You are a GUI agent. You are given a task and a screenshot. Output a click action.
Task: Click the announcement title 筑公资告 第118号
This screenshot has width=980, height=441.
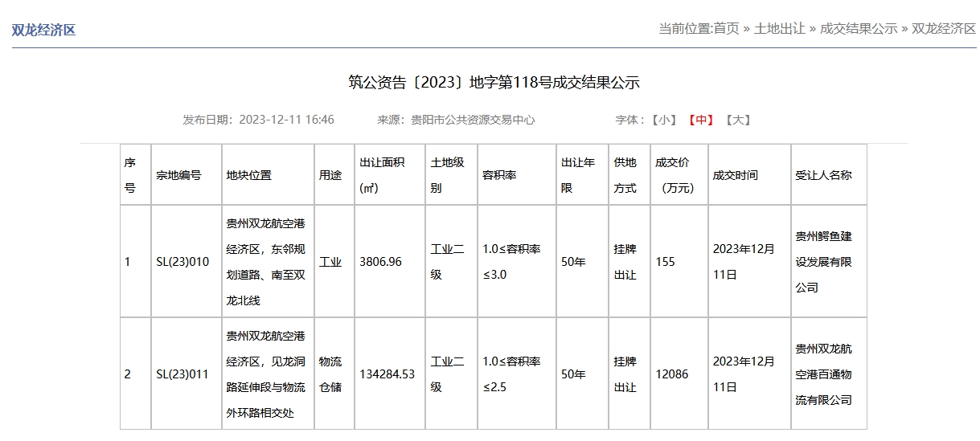(494, 82)
